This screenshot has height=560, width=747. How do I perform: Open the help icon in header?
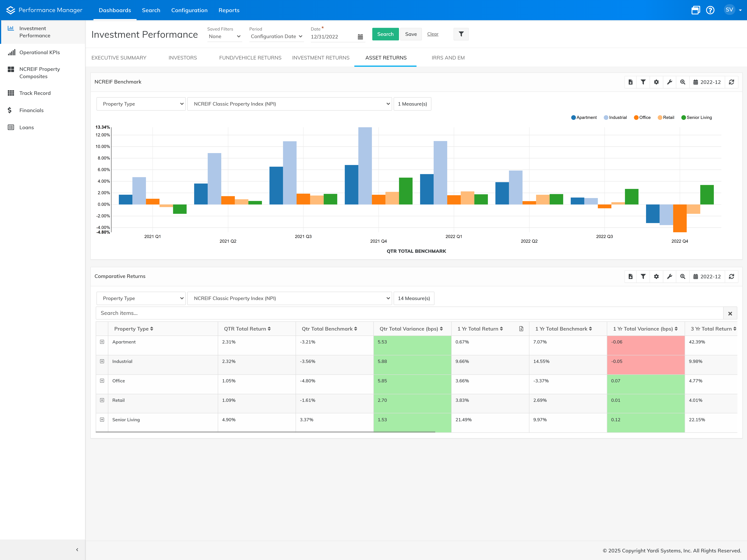[x=710, y=10]
